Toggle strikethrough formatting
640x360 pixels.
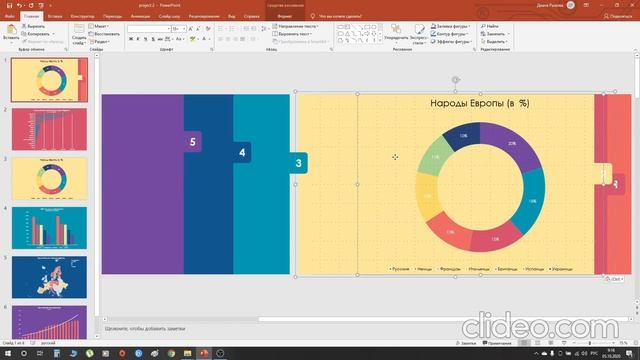(x=160, y=39)
